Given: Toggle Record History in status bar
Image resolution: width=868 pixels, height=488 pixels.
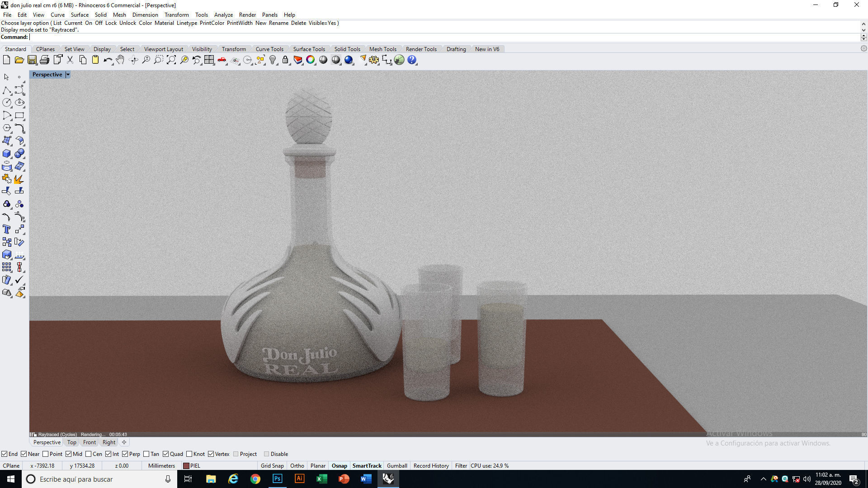Looking at the screenshot, I should (431, 466).
